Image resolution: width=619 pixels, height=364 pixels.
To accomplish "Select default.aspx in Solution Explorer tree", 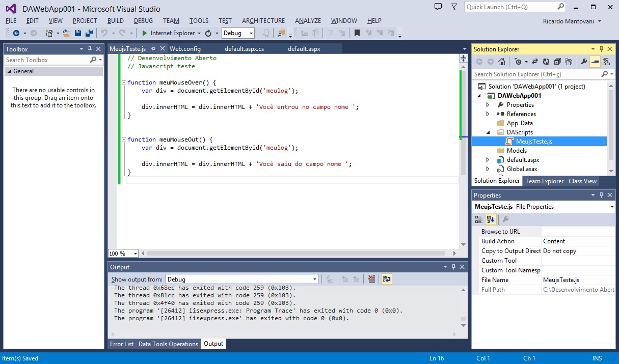I will click(523, 160).
